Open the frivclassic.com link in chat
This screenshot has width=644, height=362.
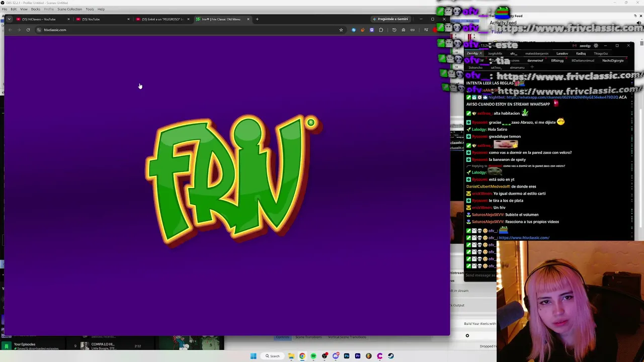524,238
